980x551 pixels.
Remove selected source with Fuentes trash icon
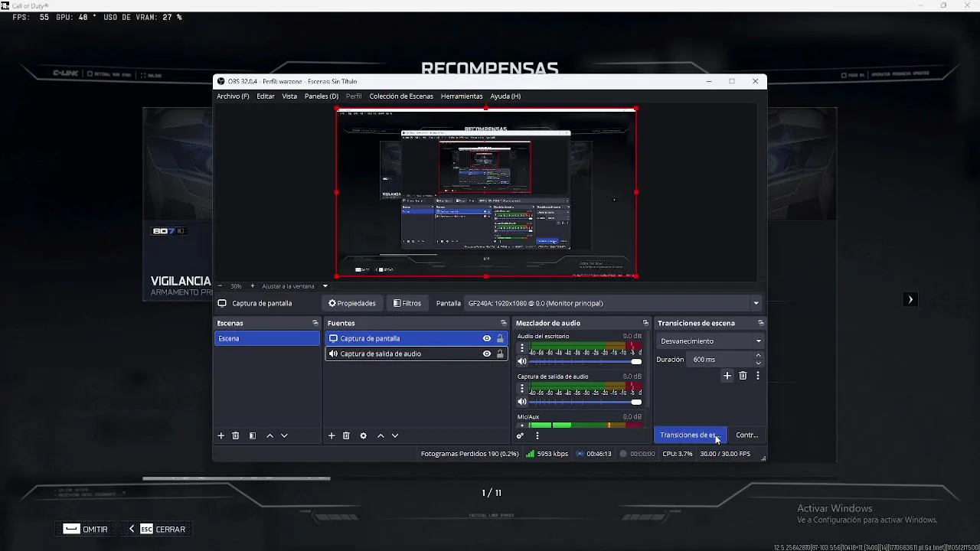(346, 435)
